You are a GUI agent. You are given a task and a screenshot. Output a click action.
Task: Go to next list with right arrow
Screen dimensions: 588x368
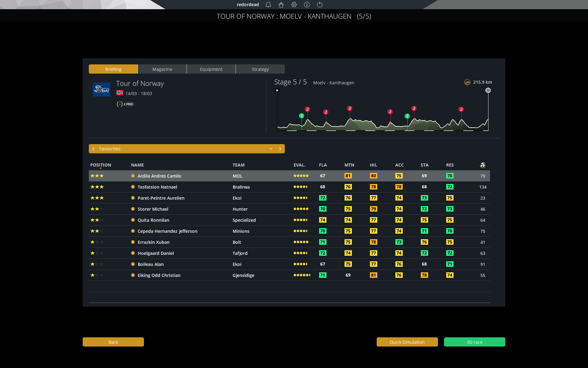[x=280, y=149]
